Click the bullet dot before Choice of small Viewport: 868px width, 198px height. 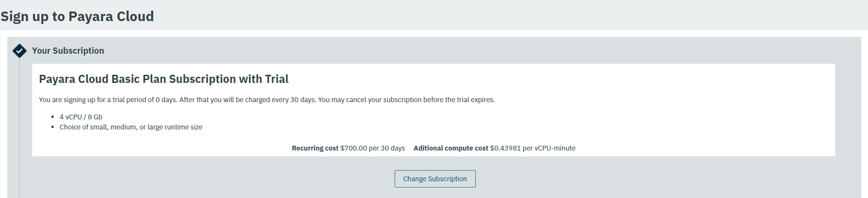click(x=53, y=127)
